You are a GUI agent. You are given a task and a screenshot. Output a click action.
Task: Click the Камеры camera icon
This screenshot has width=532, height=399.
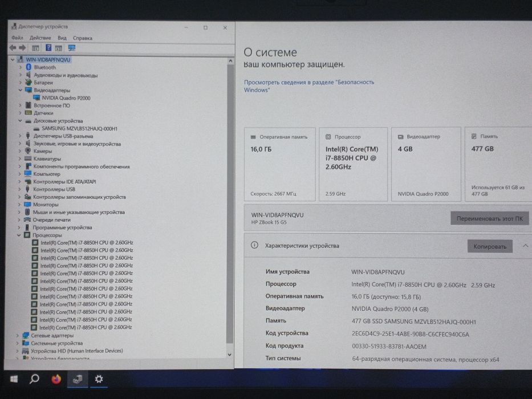coord(28,151)
